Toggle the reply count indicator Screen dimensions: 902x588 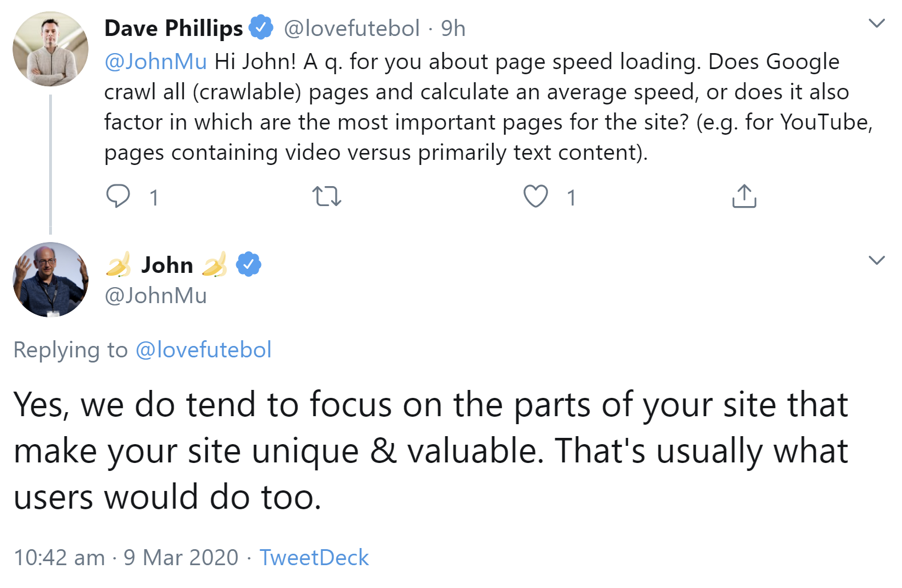(153, 196)
